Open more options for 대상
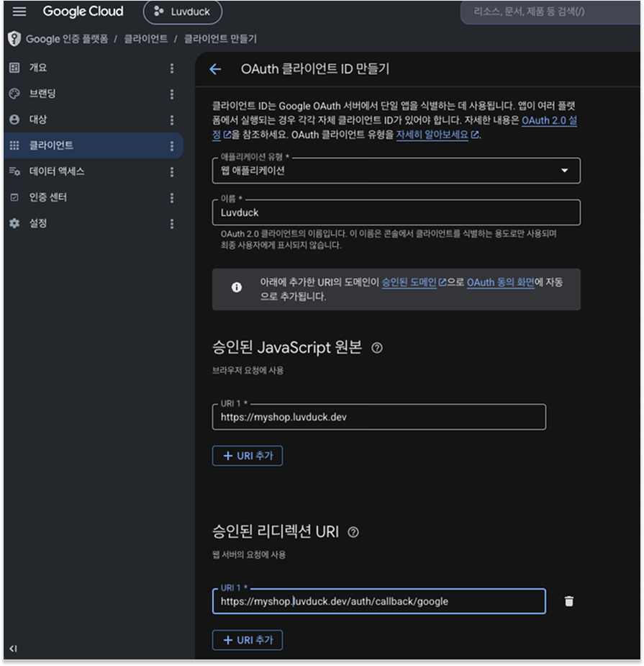The height and width of the screenshot is (666, 644). point(172,120)
